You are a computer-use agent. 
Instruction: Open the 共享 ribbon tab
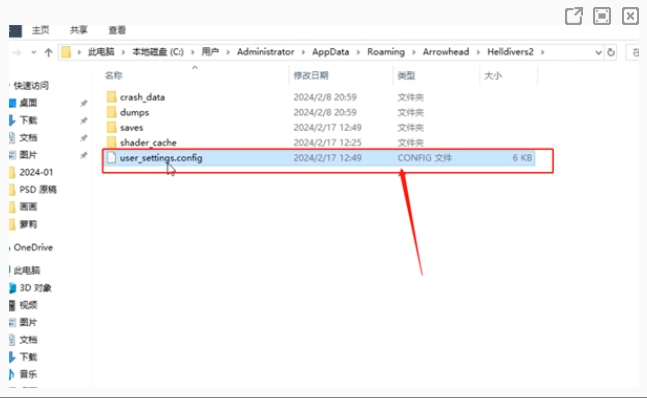point(79,30)
